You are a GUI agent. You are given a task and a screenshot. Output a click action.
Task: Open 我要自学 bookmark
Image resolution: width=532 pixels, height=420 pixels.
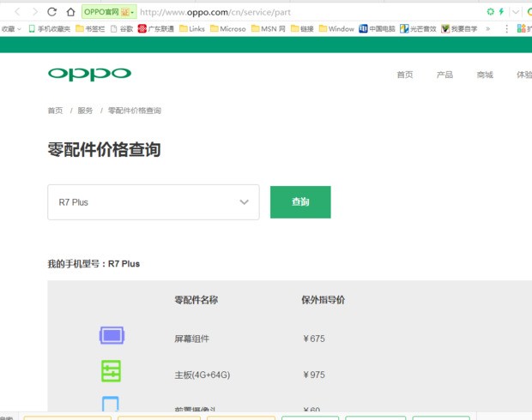coord(459,29)
